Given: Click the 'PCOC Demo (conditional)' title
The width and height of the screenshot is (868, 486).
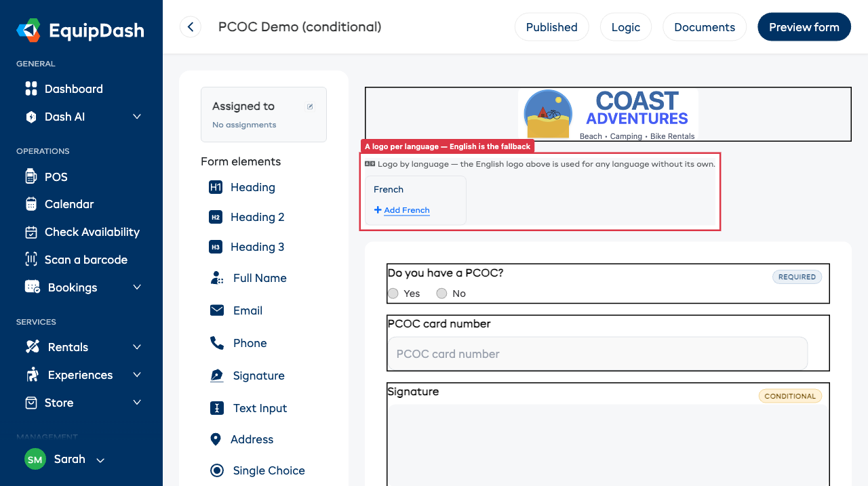Looking at the screenshot, I should pyautogui.click(x=300, y=27).
